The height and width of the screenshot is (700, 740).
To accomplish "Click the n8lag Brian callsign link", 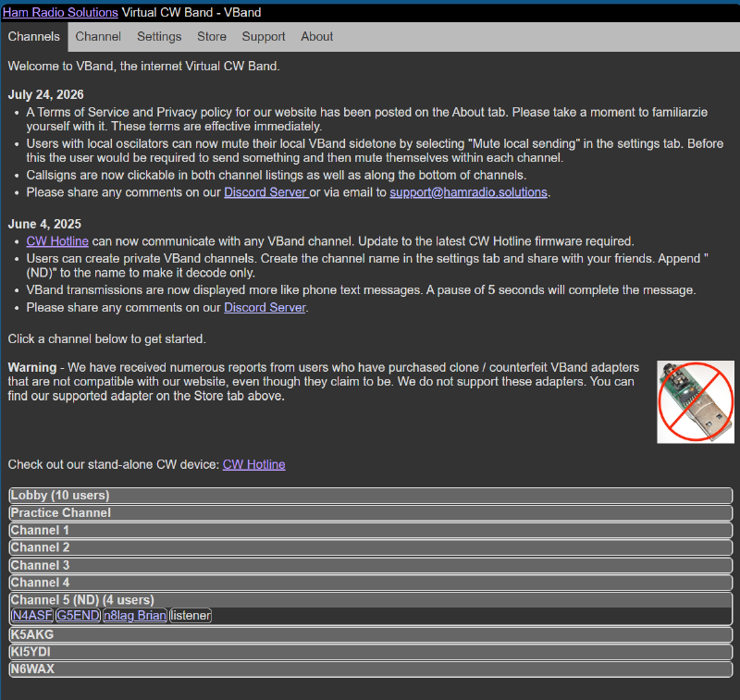I will (x=135, y=616).
